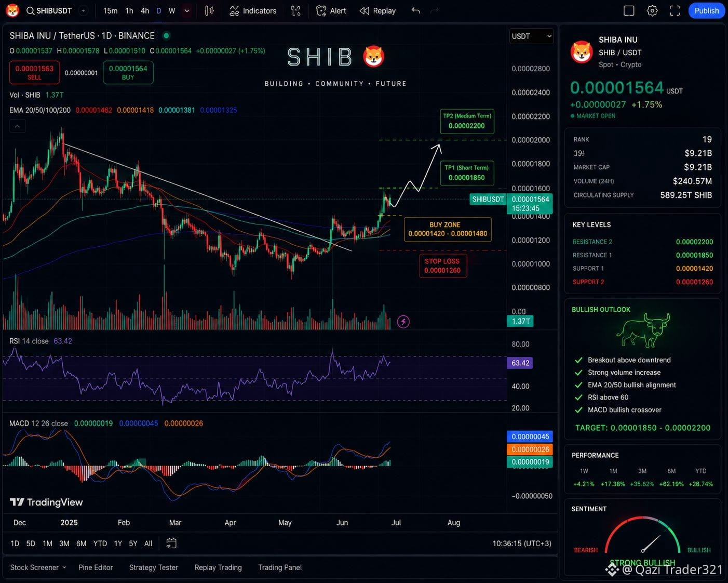
Task: Open symbol search for SHIBUSDT
Action: coord(49,11)
